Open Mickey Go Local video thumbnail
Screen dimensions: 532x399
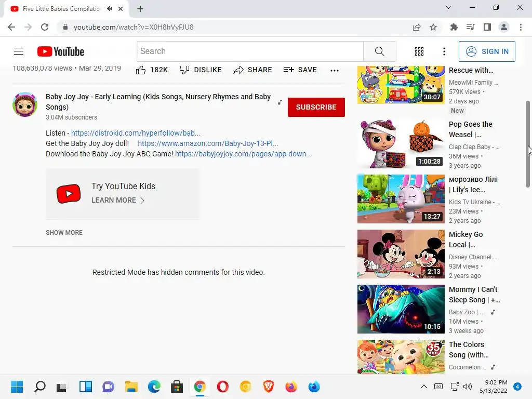point(401,254)
